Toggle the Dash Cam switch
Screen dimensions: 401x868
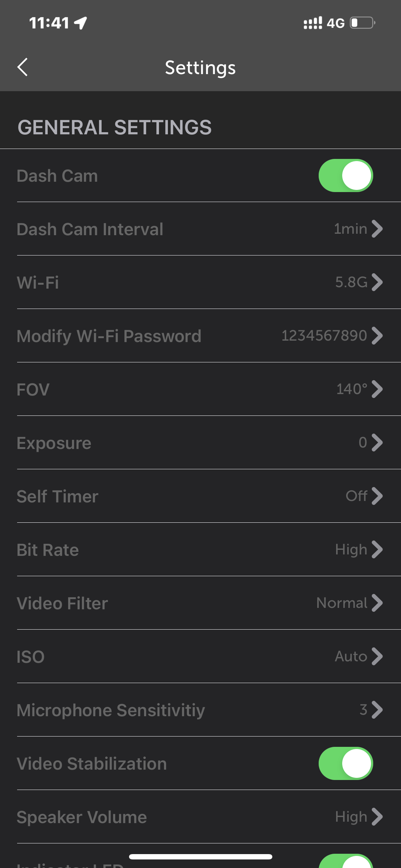[345, 176]
